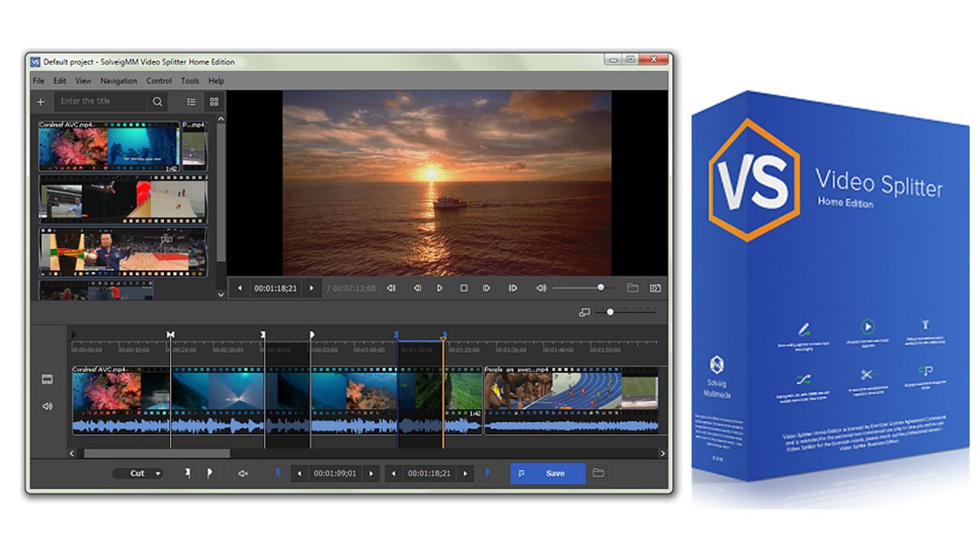Screen dimensions: 980x552
Task: Toggle the audio track speaker icon on timeline
Action: coord(47,407)
